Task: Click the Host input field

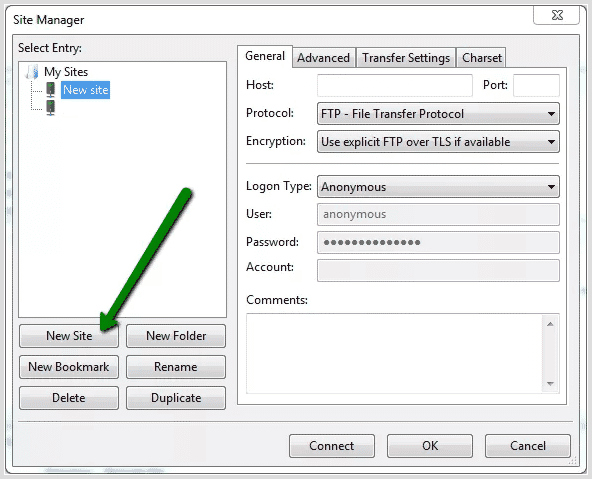Action: [x=395, y=85]
